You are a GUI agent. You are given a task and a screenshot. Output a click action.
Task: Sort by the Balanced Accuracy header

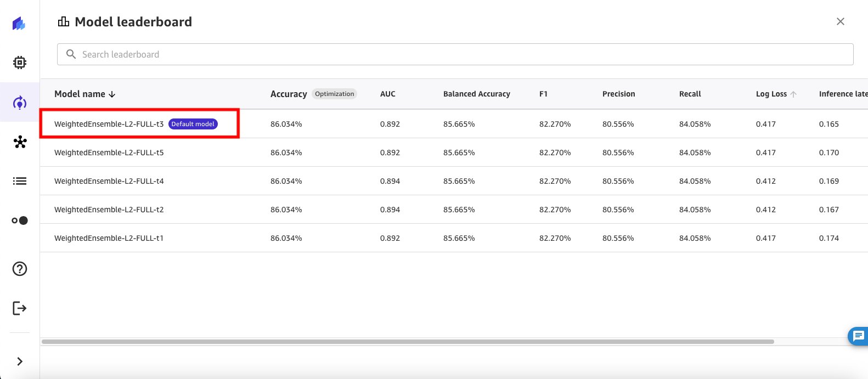click(x=477, y=94)
